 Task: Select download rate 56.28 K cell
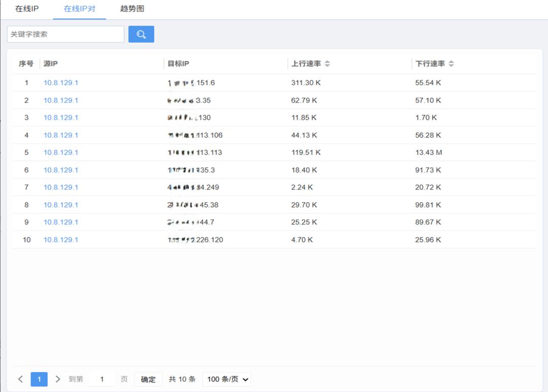point(428,135)
